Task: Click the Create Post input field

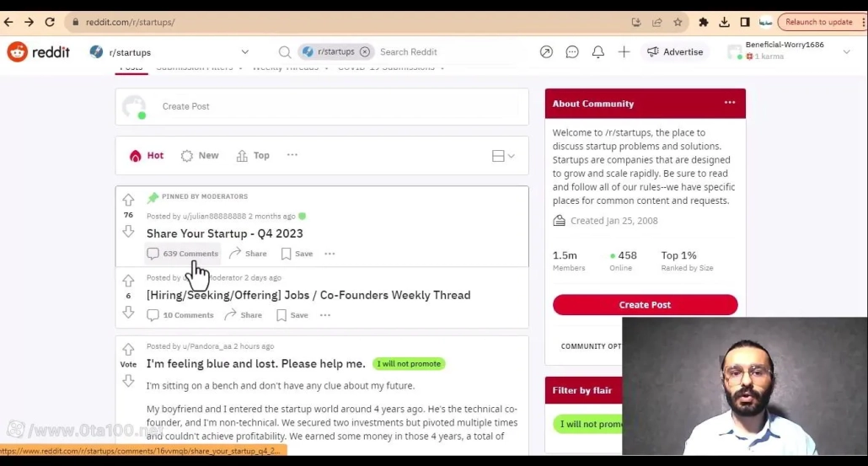Action: pos(337,107)
